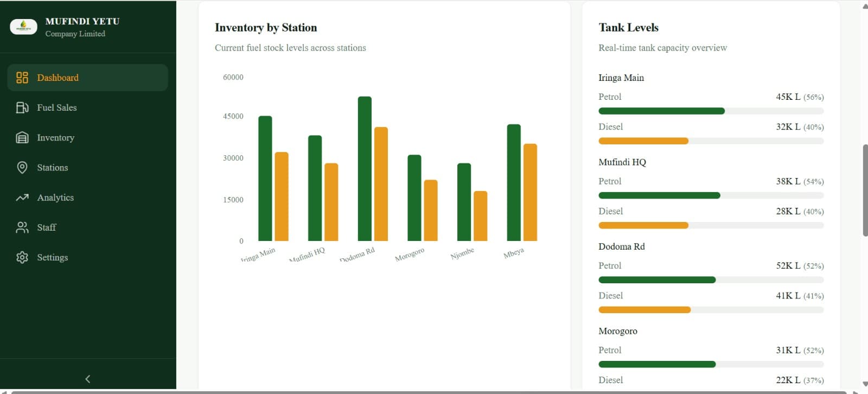The height and width of the screenshot is (394, 868).
Task: Click the Inventory warehouse icon
Action: pos(22,138)
